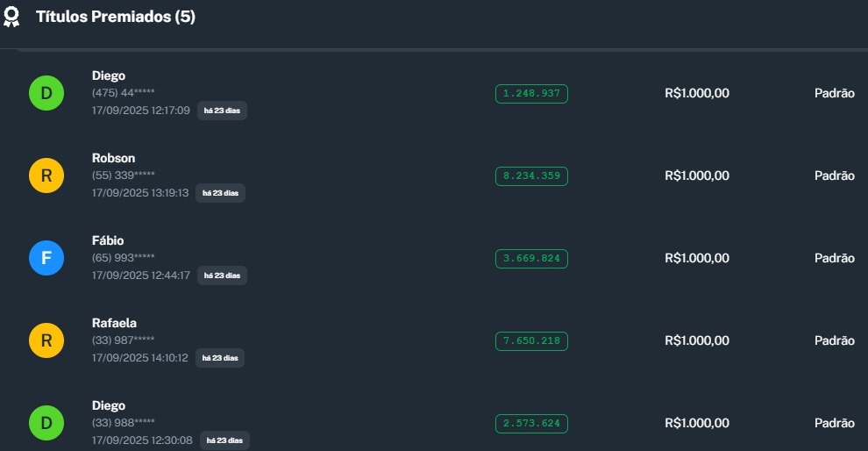Viewport: 868px width, 451px height.
Task: Click the timestamp 17/09/2025 14:10:12
Action: pos(140,357)
